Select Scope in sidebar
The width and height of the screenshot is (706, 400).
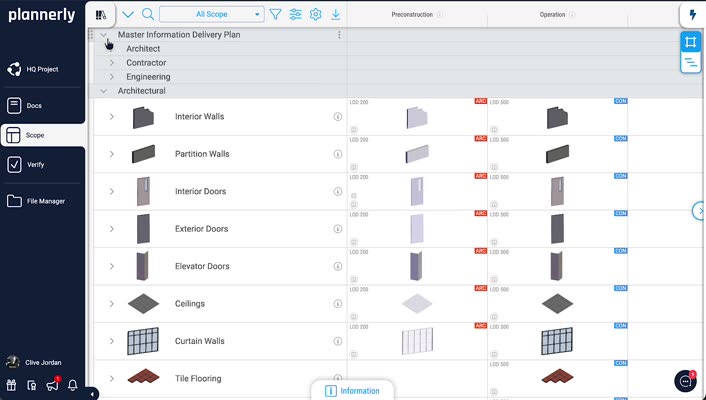point(42,135)
